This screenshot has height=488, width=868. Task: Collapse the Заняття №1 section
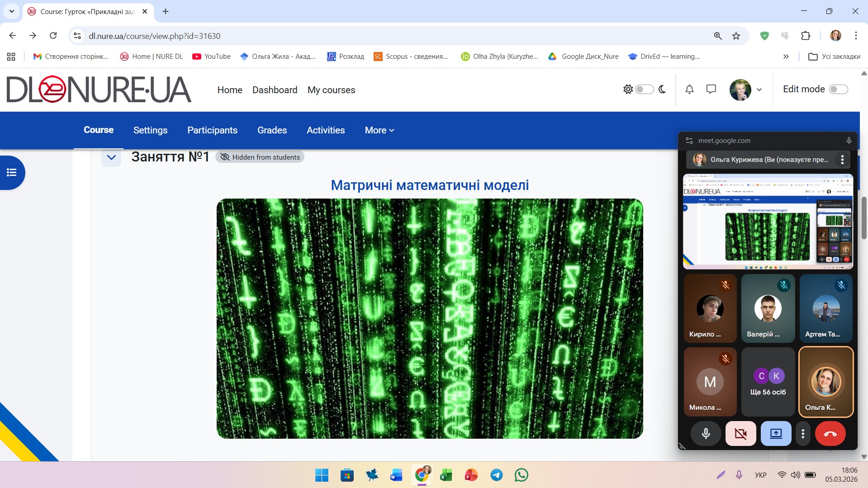click(111, 157)
